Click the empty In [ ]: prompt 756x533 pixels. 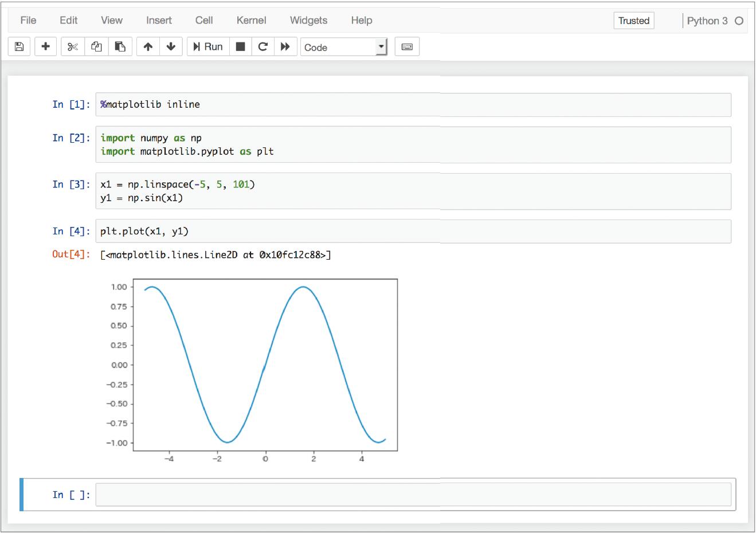pos(71,495)
